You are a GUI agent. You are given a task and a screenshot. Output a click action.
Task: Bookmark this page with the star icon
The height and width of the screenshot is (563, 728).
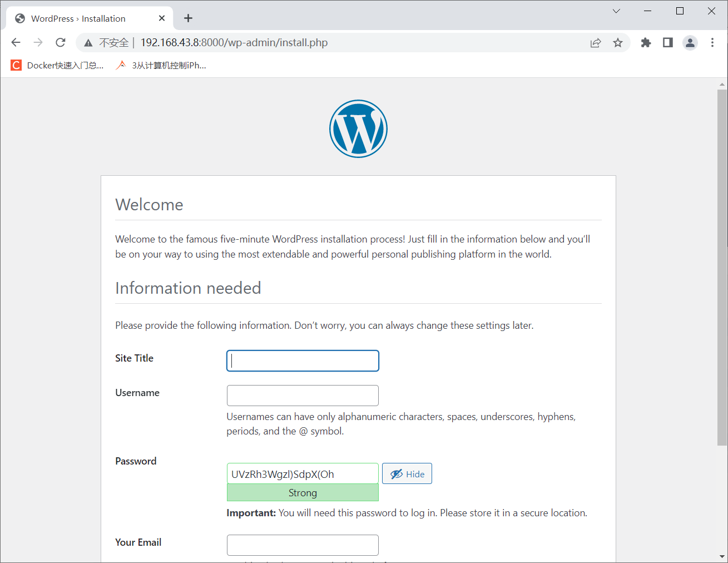(618, 43)
